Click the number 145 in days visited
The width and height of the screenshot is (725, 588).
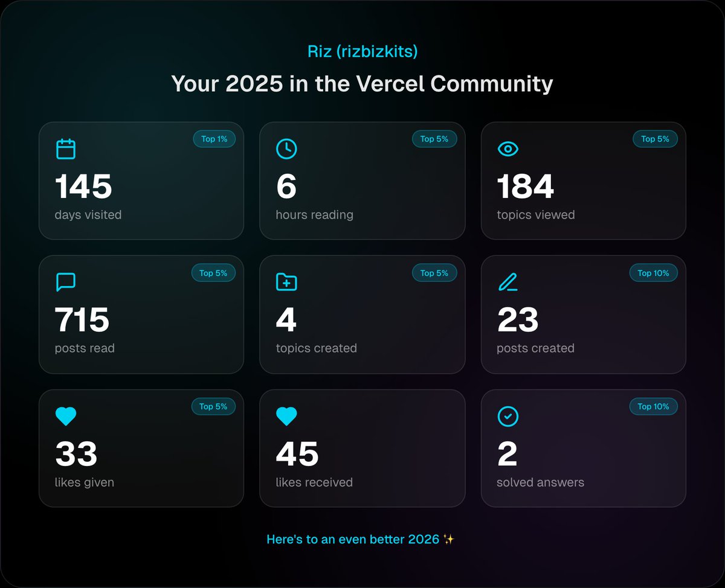(x=83, y=187)
